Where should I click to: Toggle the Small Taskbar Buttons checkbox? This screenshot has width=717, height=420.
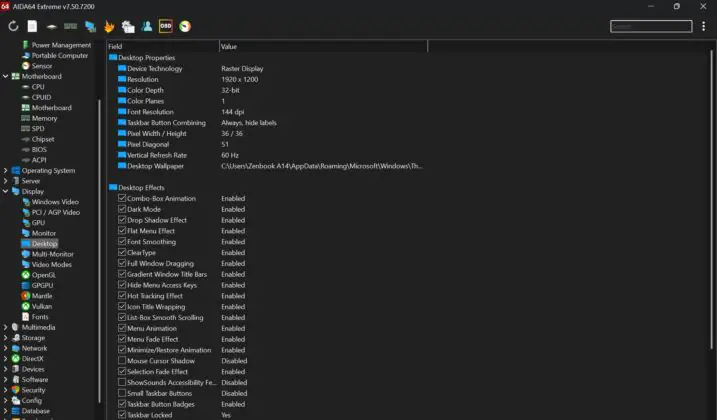pyautogui.click(x=122, y=393)
